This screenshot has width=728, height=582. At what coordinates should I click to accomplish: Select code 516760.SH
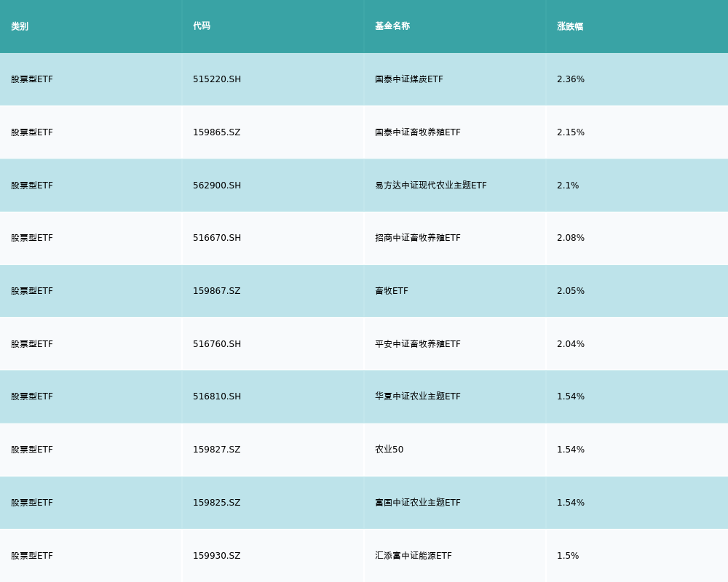pos(217,344)
